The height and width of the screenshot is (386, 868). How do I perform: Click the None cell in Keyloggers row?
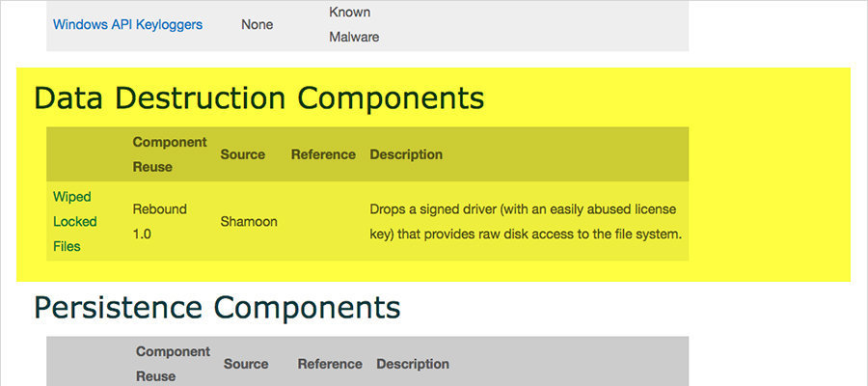pos(257,24)
